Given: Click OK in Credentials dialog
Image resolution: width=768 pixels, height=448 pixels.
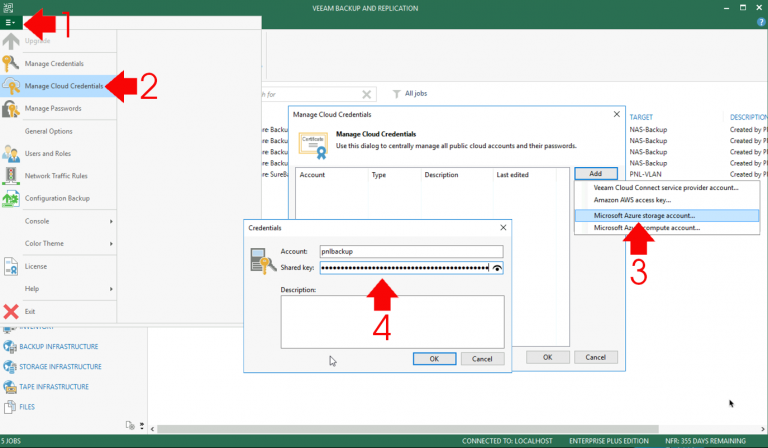Looking at the screenshot, I should pyautogui.click(x=434, y=359).
